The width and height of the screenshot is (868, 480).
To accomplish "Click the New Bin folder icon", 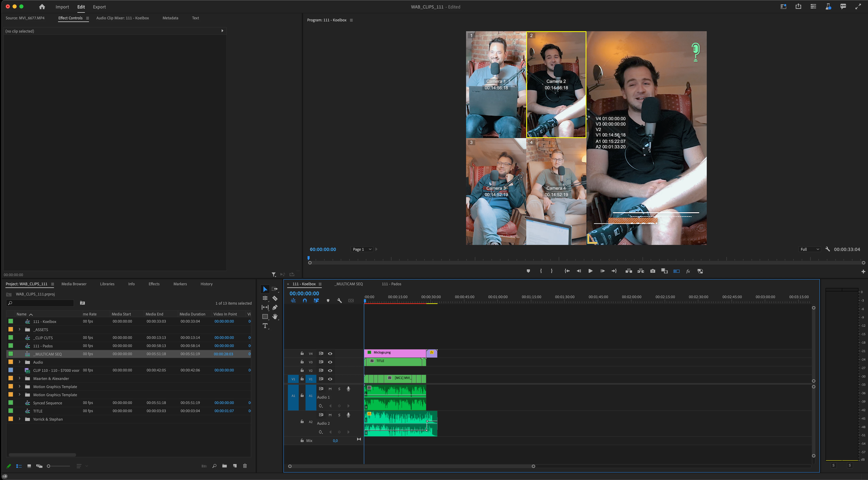I will pyautogui.click(x=224, y=466).
